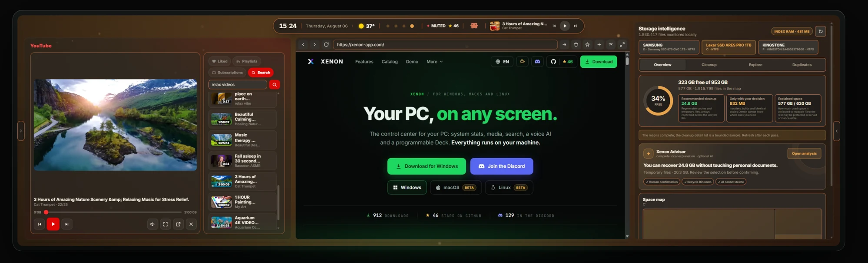Select 1 HOUR Painting video result
Screen dimensions: 868x263
pos(243,202)
